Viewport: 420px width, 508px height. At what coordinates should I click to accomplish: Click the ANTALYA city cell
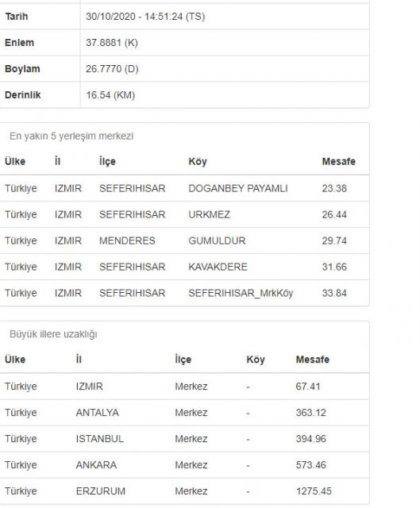(x=97, y=413)
